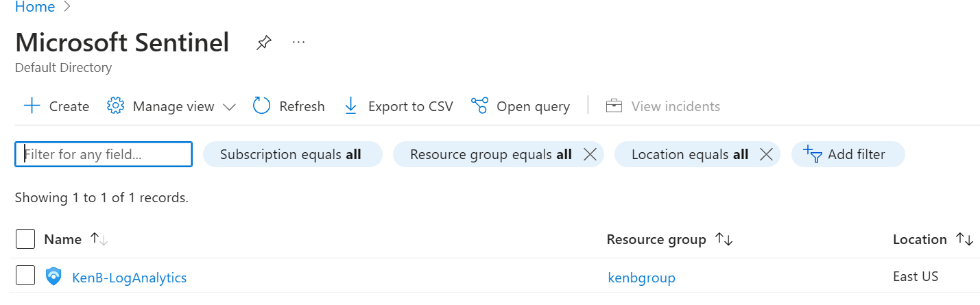Pin Microsoft Sentinel to dashboard
This screenshot has width=980, height=305.
(x=263, y=43)
